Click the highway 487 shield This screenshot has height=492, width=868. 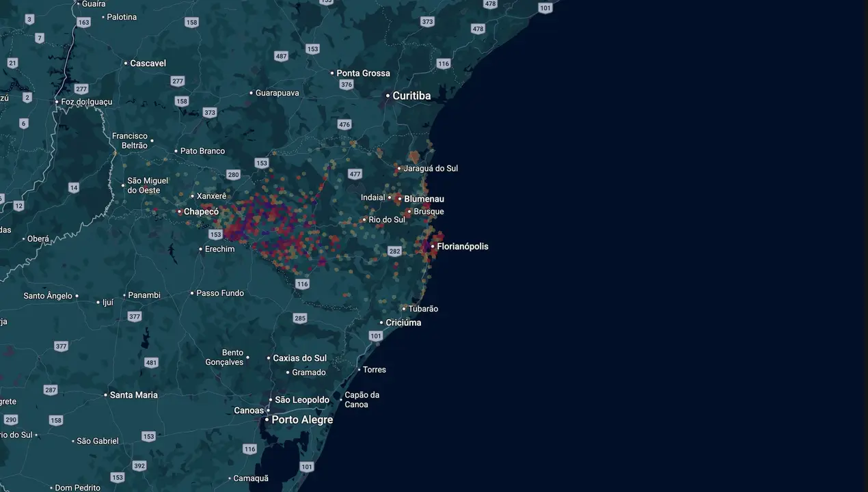coord(281,56)
